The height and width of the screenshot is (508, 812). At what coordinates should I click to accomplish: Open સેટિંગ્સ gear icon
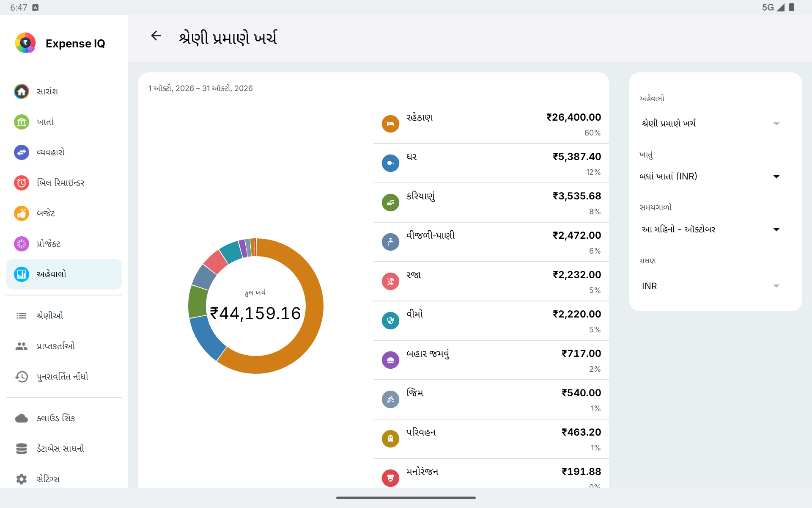22,479
